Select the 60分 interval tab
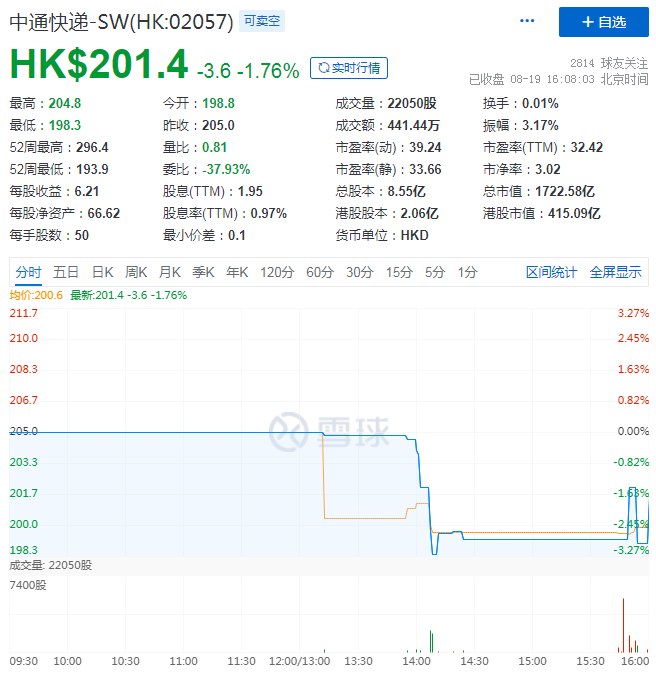 (320, 272)
